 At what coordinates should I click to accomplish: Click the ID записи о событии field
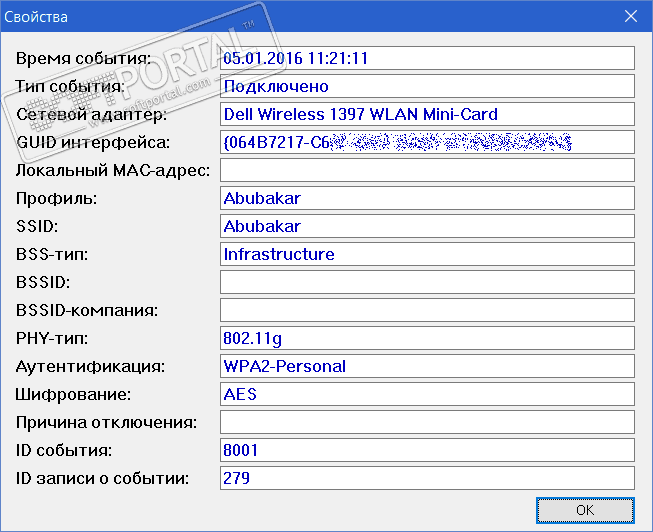point(427,478)
